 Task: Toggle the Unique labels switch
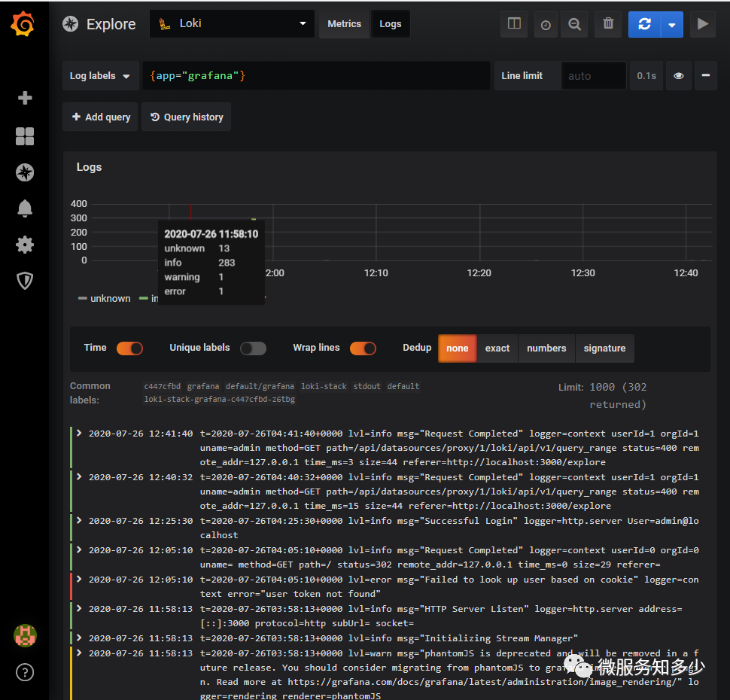[253, 348]
